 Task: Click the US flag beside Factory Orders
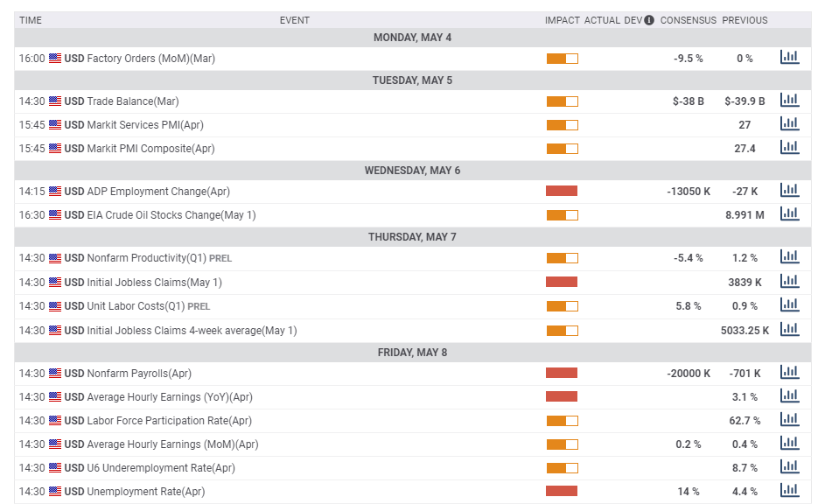point(55,59)
